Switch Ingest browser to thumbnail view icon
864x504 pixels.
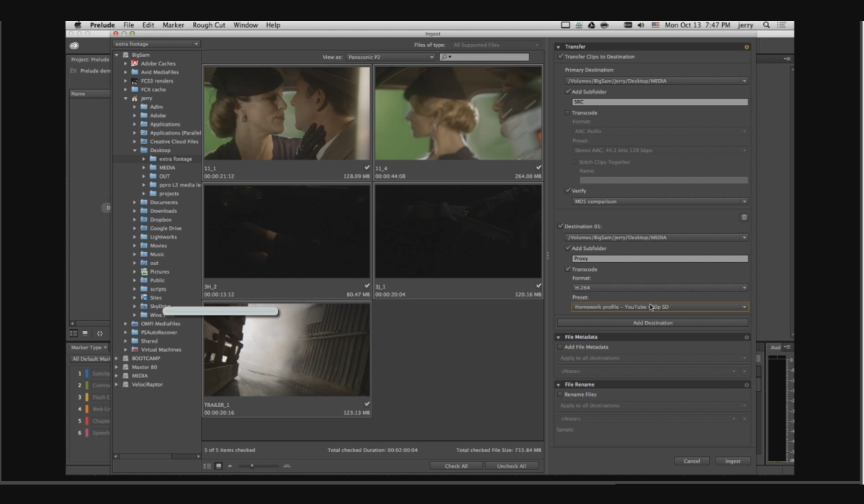219,466
